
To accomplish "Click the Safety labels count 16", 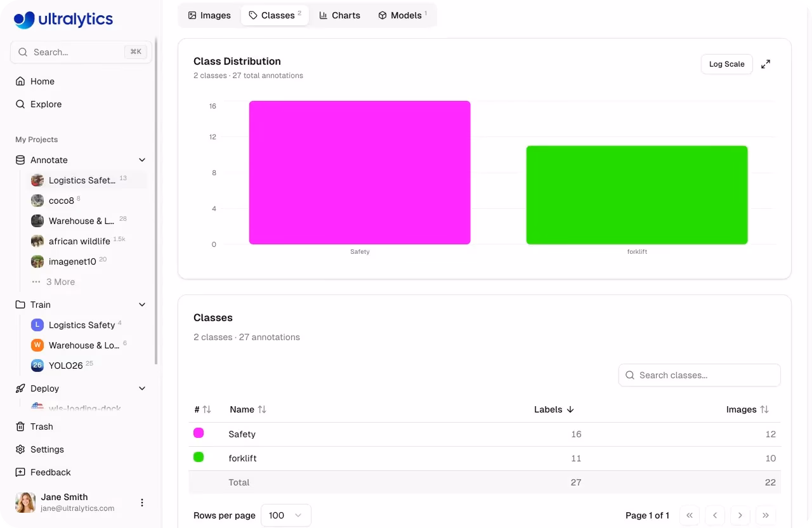I will point(576,434).
